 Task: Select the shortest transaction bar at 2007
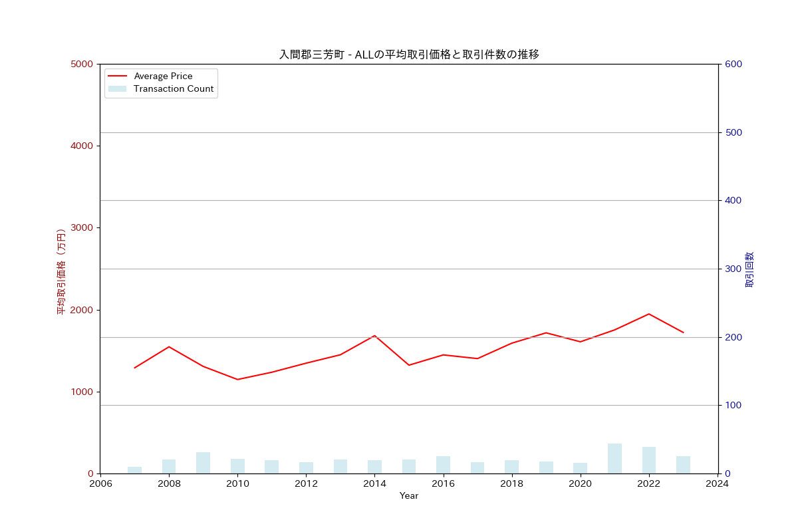pyautogui.click(x=134, y=470)
